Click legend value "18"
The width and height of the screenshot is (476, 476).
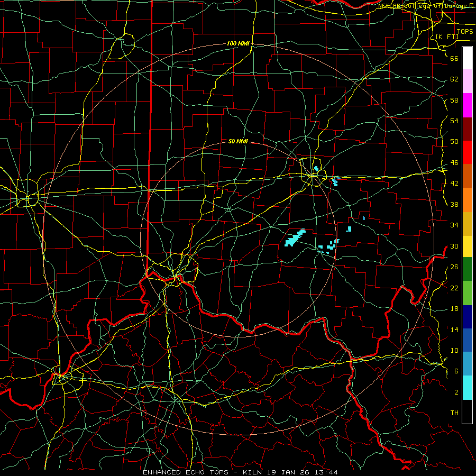(454, 309)
